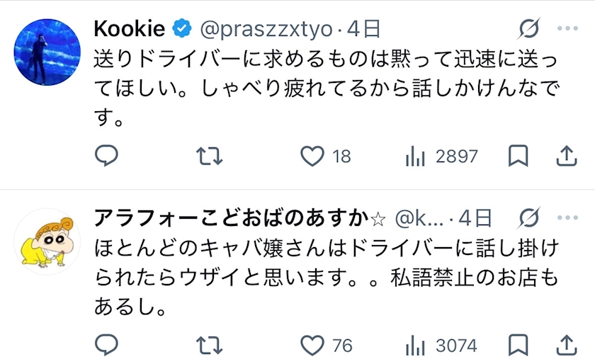Bookmark Kookie's tweet
Image resolution: width=595 pixels, height=364 pixels.
tap(518, 156)
